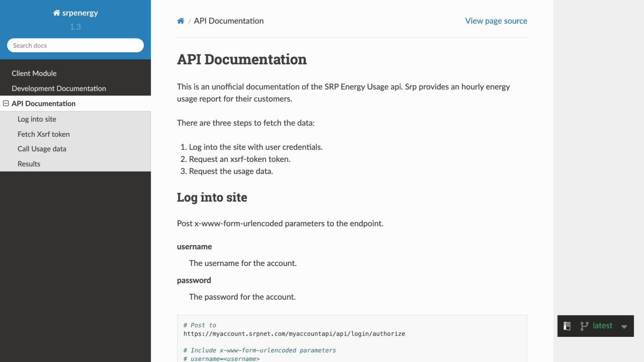The image size is (644, 362).
Task: Click API Documentation breadcrumb text
Action: tap(229, 21)
